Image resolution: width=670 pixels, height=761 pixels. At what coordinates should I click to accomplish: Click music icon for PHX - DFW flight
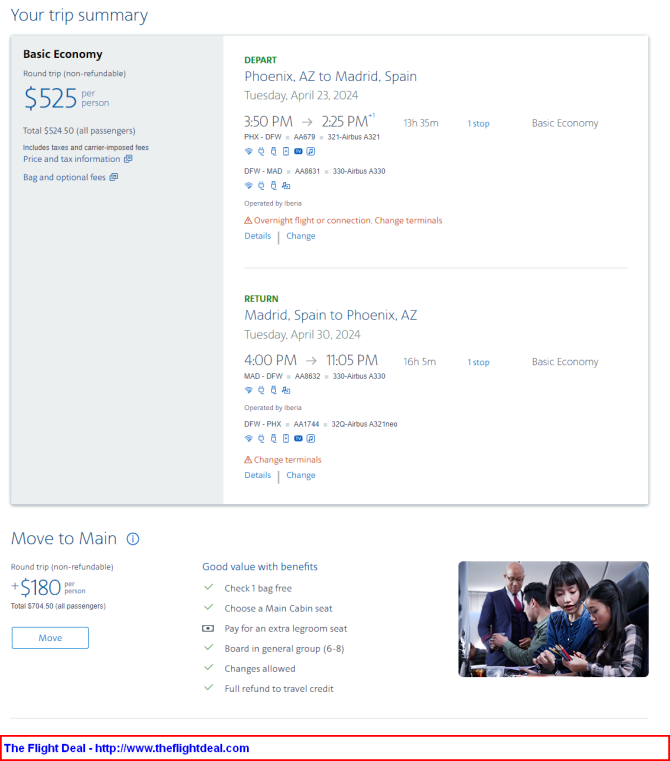pos(311,151)
